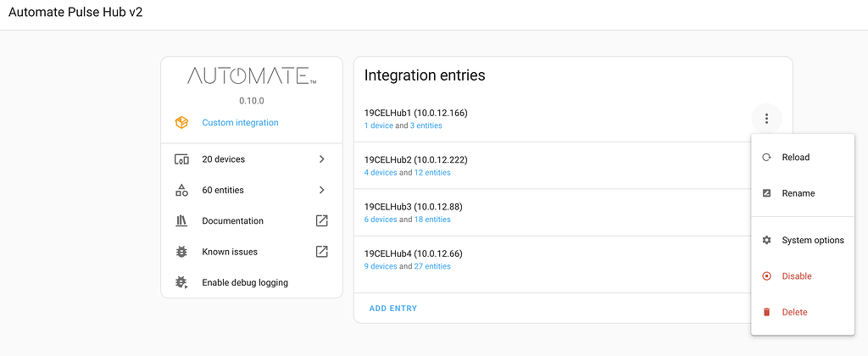Click the Documentation books icon
The width and height of the screenshot is (868, 356).
click(x=181, y=221)
